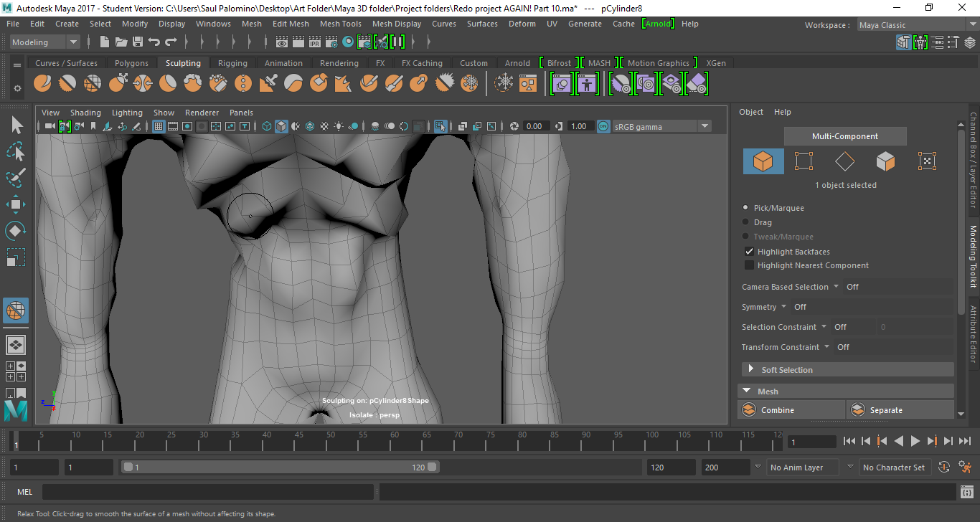Screen dimensions: 980x522
Task: Open the sRGB gamma view transform dropdown
Action: coord(705,126)
